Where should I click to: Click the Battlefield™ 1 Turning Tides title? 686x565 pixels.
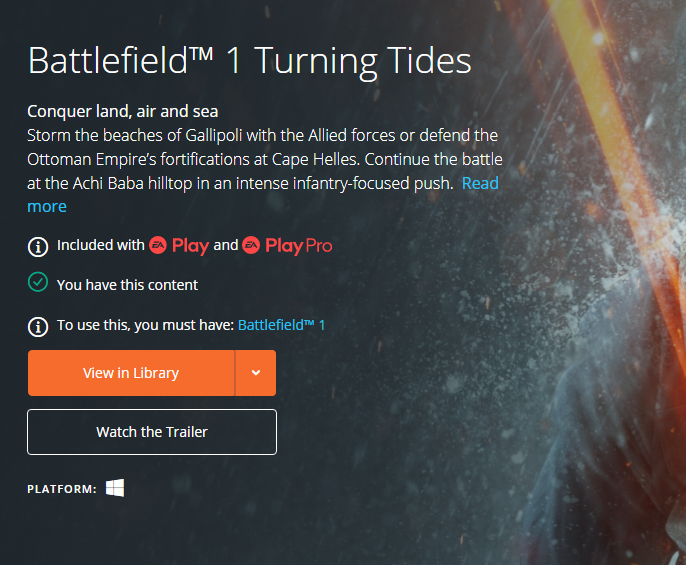pyautogui.click(x=250, y=61)
